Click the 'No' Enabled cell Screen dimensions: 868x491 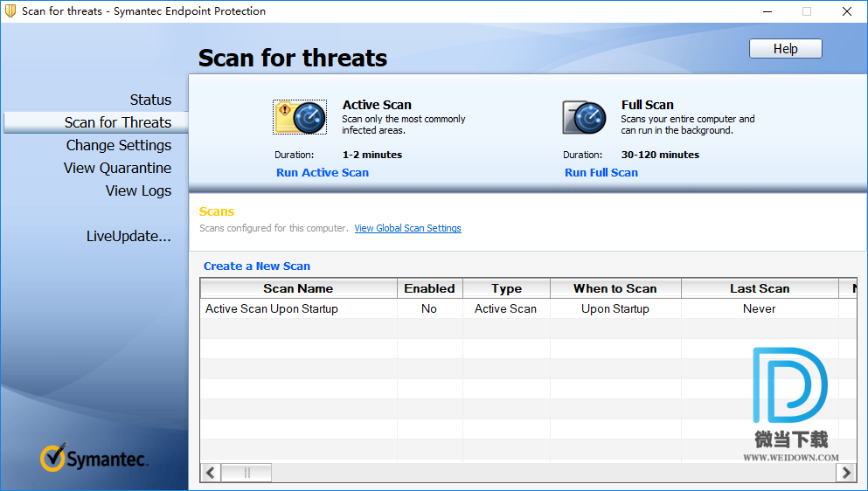click(x=429, y=308)
